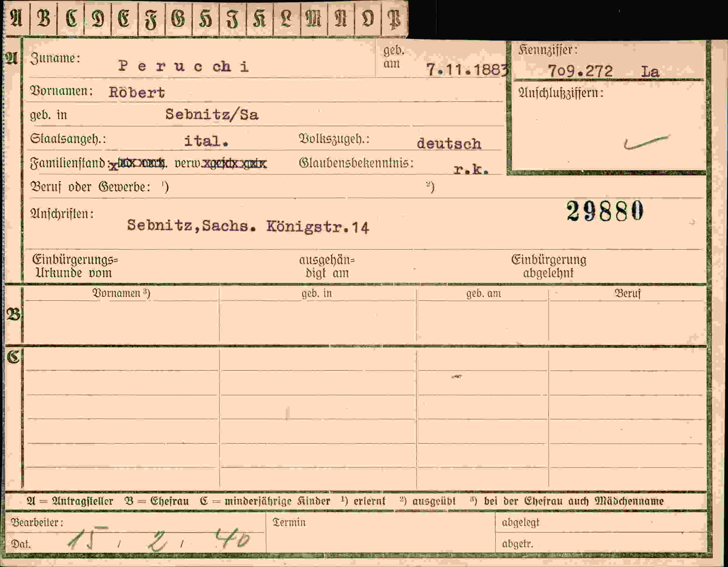Click the legend entry 'C = minderjährige Kinder'

(x=265, y=501)
